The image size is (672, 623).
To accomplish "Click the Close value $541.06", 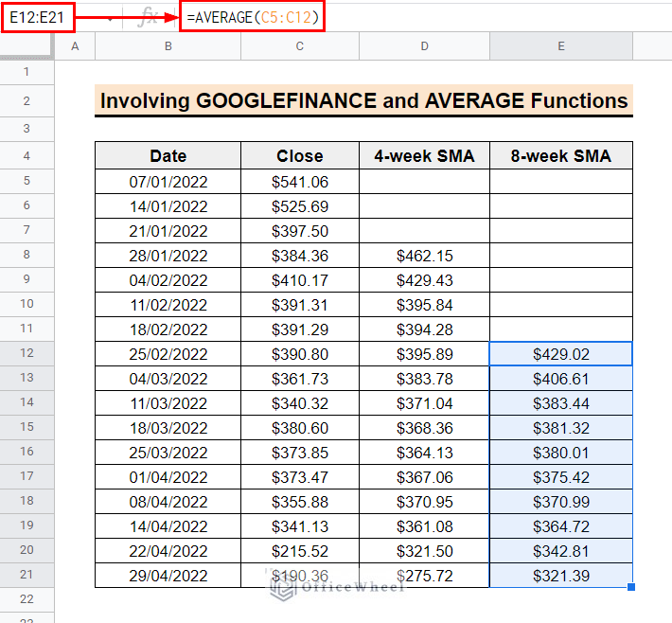I will pyautogui.click(x=299, y=181).
